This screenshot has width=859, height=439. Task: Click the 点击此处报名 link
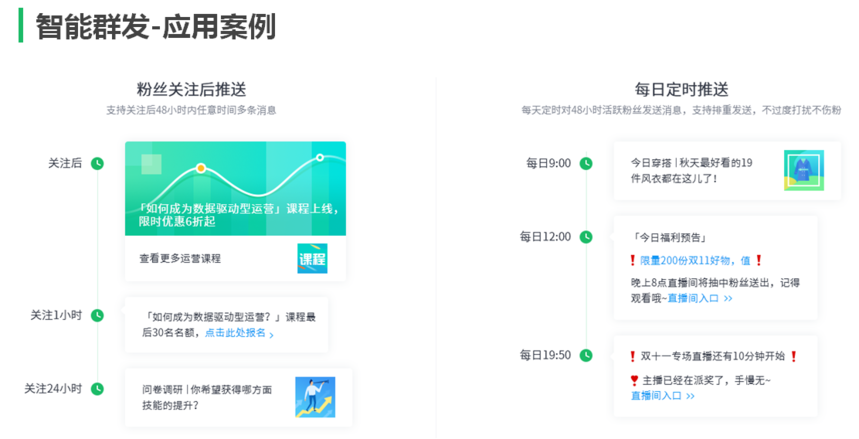click(238, 333)
